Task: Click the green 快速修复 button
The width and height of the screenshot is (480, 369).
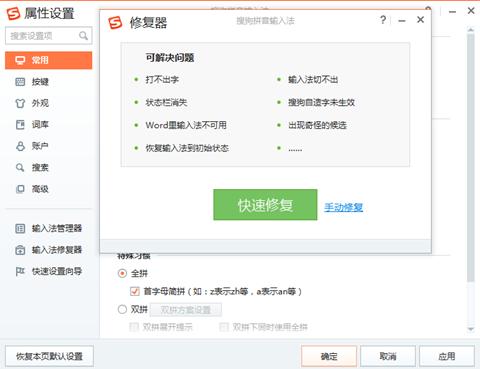Action: pyautogui.click(x=265, y=205)
